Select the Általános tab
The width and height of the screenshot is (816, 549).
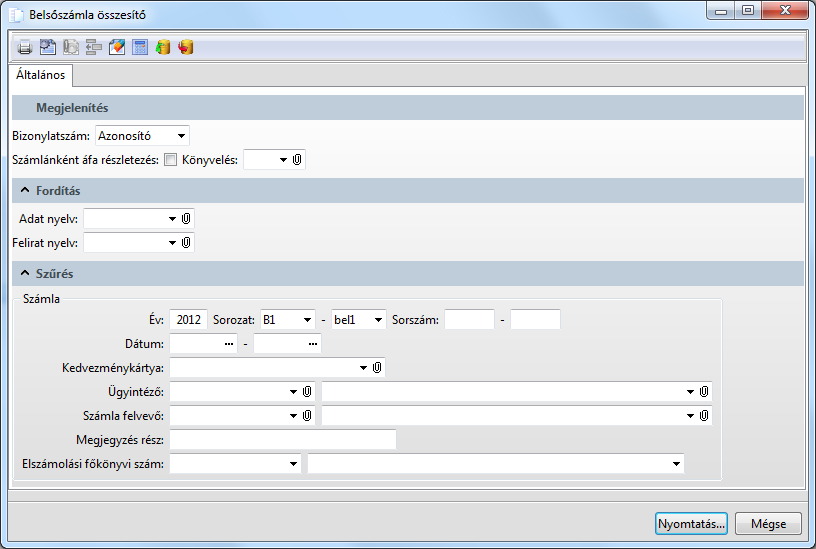click(x=41, y=75)
